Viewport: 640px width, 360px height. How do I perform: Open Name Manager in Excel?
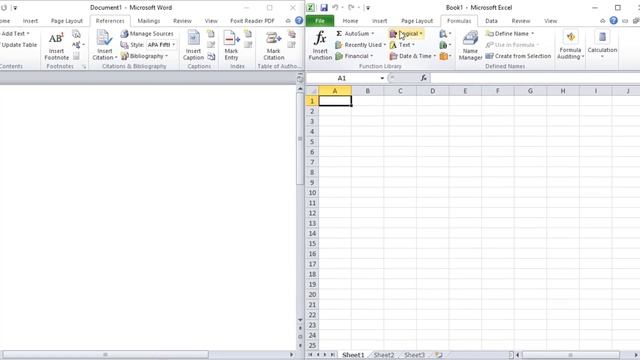point(470,46)
